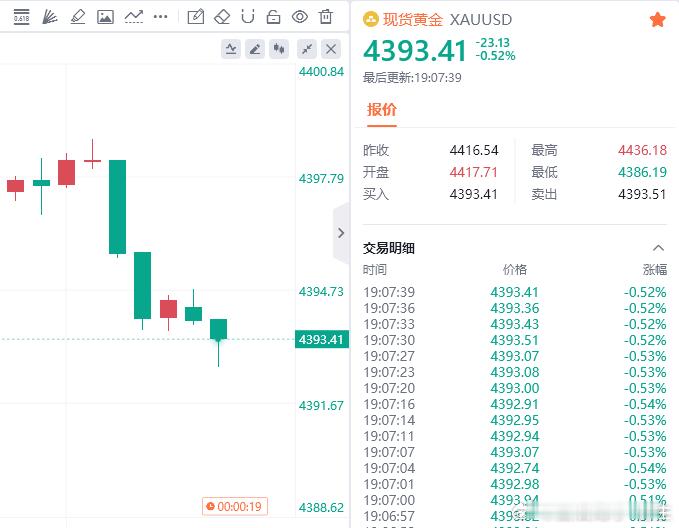679x528 pixels.
Task: Select the trade row at 19:07:11
Action: 514,437
